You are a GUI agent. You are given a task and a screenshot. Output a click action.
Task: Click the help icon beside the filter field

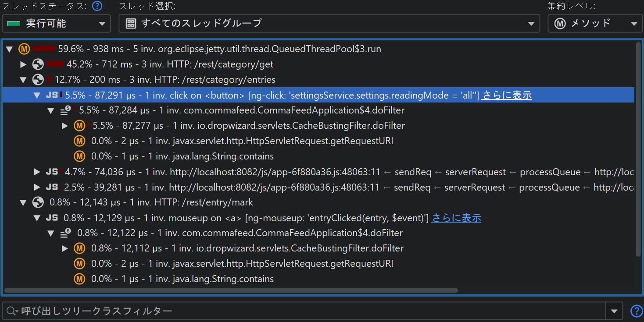[x=636, y=311]
